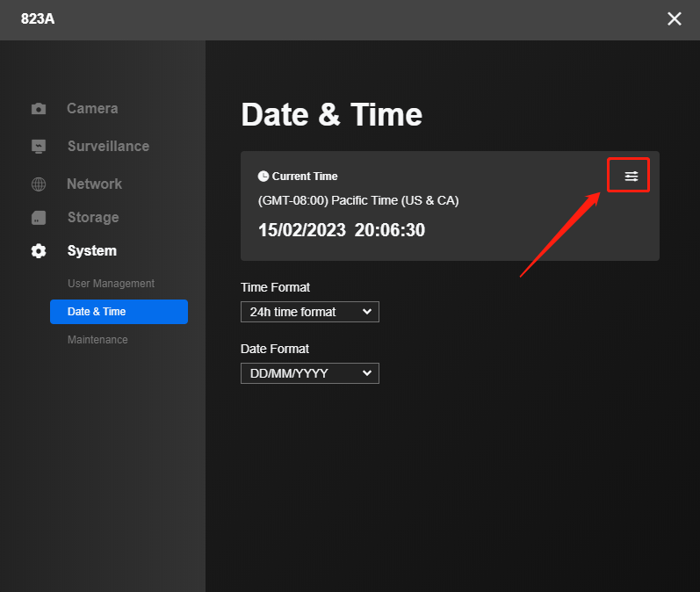This screenshot has height=592, width=700.
Task: Click the Time Format label
Action: [275, 287]
